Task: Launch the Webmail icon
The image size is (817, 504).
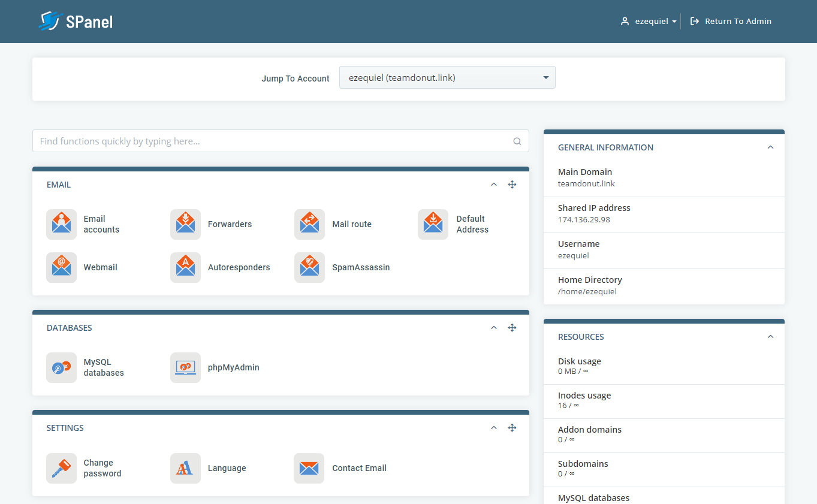Action: click(61, 267)
